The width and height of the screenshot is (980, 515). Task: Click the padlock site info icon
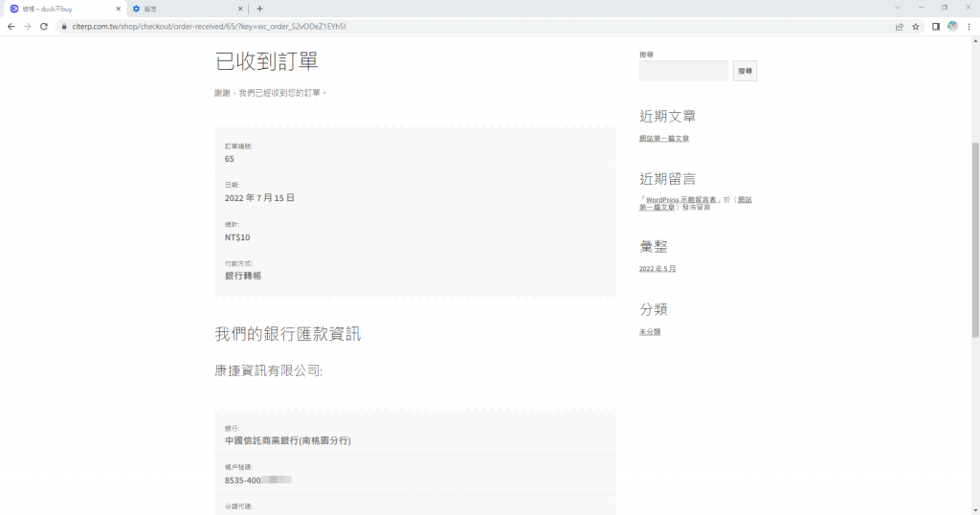(63, 27)
